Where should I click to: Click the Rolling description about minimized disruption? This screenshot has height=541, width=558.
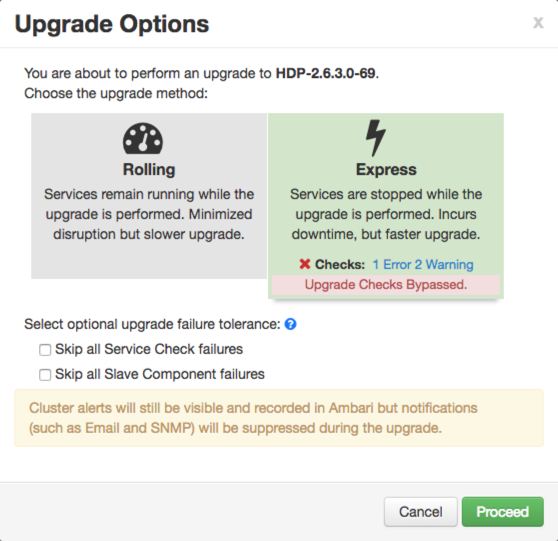click(149, 214)
